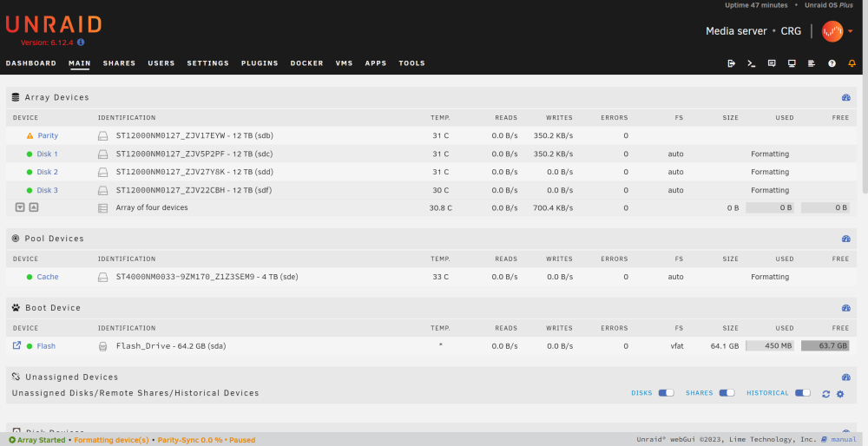Image resolution: width=868 pixels, height=446 pixels.
Task: Click the logout icon in the top bar
Action: pos(731,63)
